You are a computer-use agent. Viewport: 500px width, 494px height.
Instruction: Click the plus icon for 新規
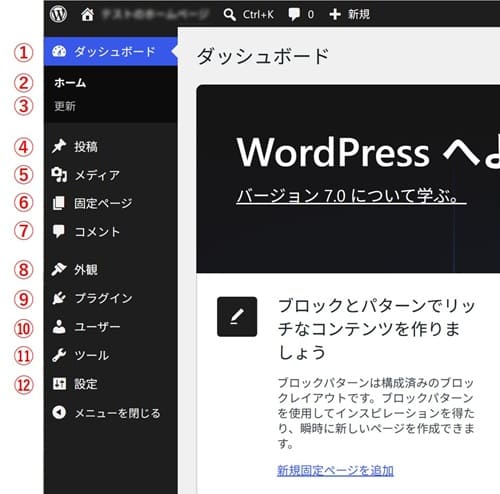pos(335,14)
